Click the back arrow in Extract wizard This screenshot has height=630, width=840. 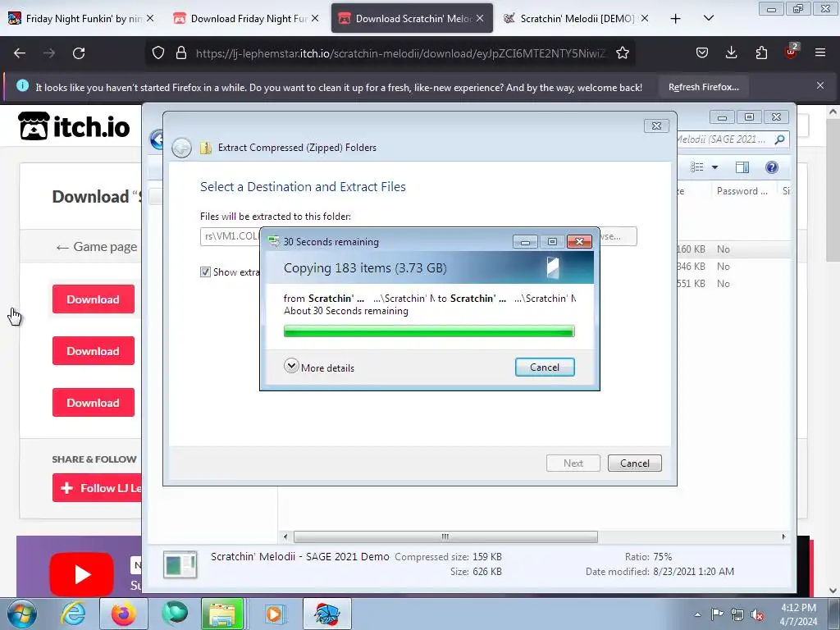tap(181, 148)
